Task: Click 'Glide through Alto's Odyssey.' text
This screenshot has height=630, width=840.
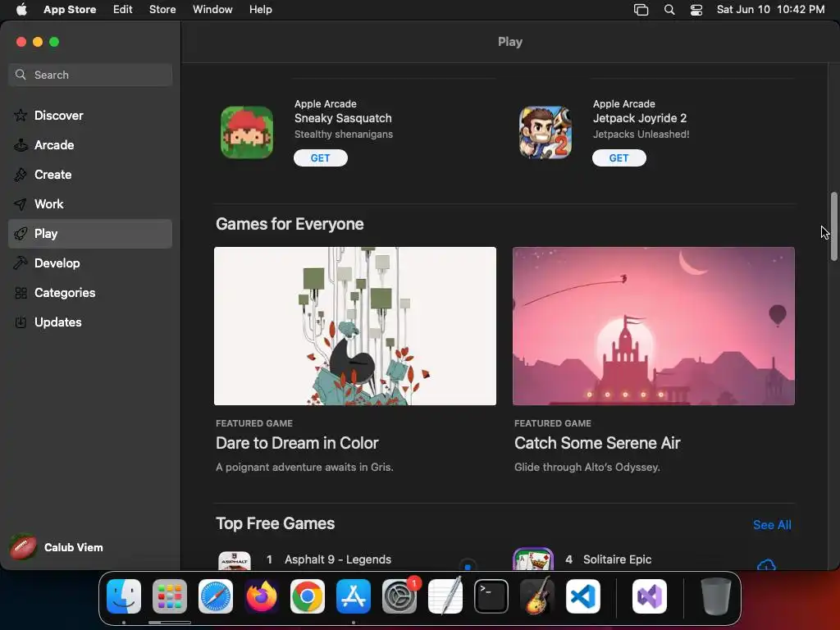Action: coord(587,467)
